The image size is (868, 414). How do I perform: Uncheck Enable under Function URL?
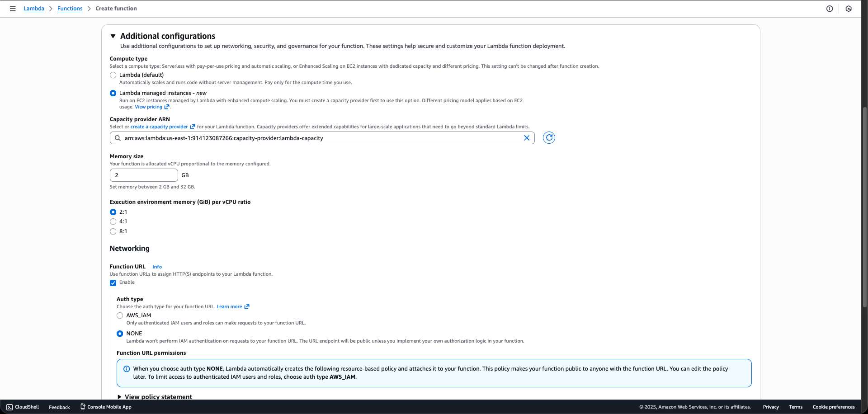point(113,282)
